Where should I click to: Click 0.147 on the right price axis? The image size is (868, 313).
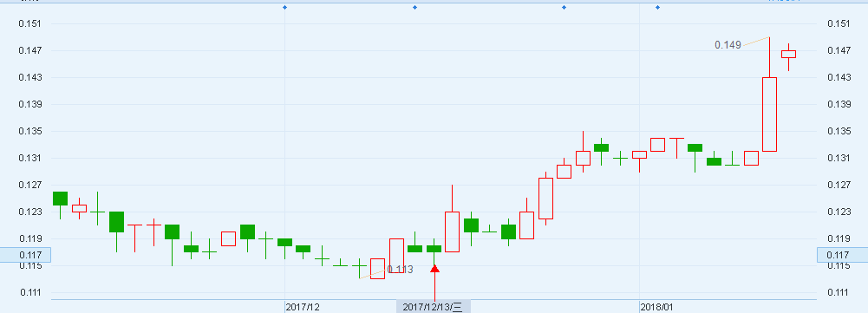pos(839,50)
